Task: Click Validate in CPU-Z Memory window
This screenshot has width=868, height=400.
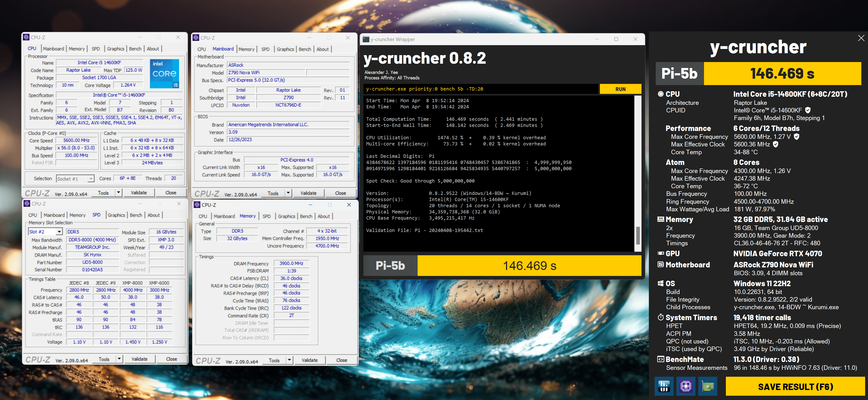Action: 309,360
